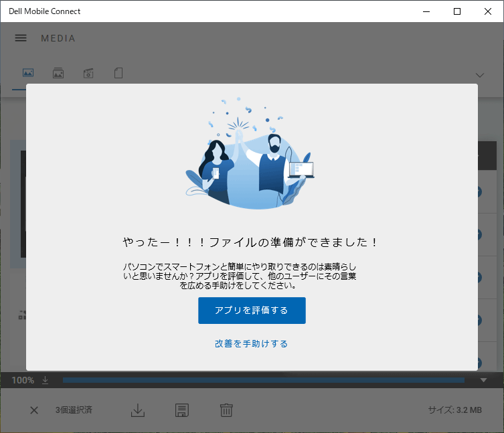
Task: Switch to the videos tab icon
Action: [88, 73]
